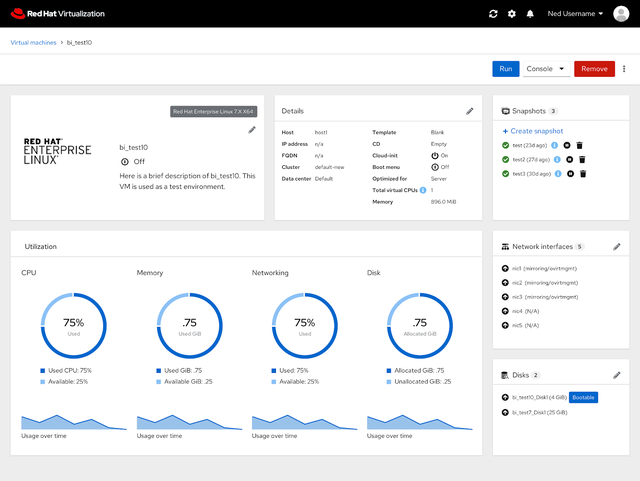Click the nic4 status arrow icon
This screenshot has width=640, height=481.
505,311
